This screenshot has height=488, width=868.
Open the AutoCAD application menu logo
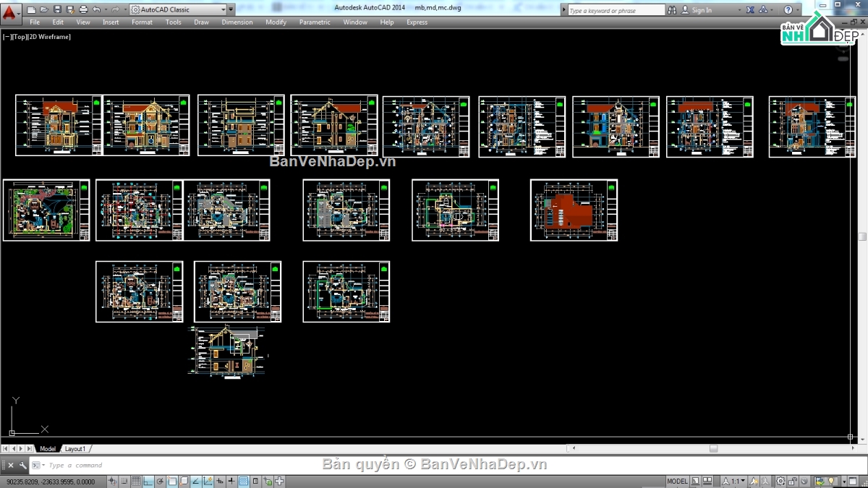pos(9,12)
